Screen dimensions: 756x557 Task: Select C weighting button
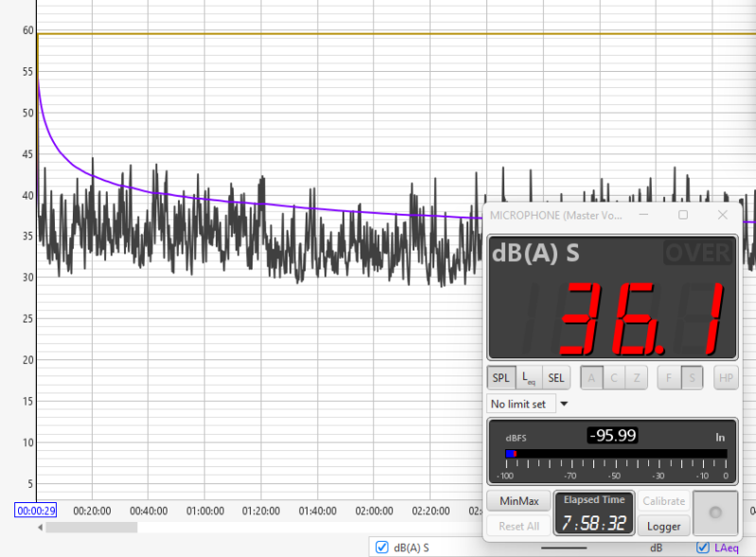(614, 378)
